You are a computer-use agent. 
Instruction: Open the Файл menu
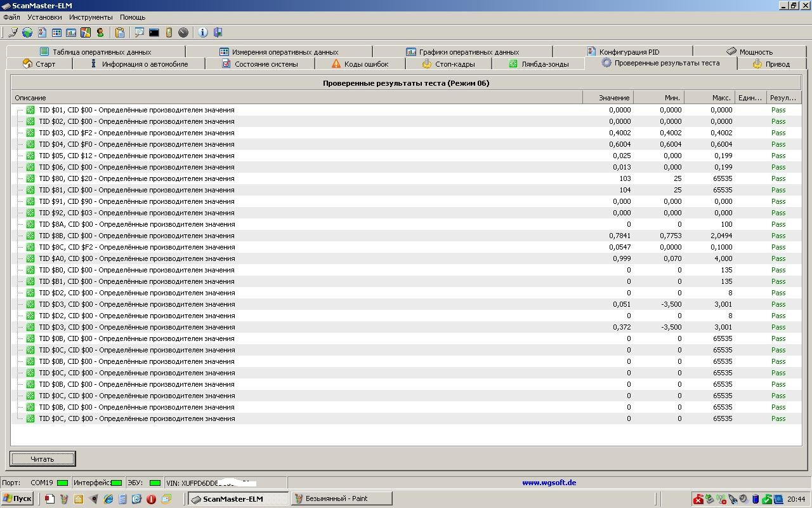(x=11, y=17)
